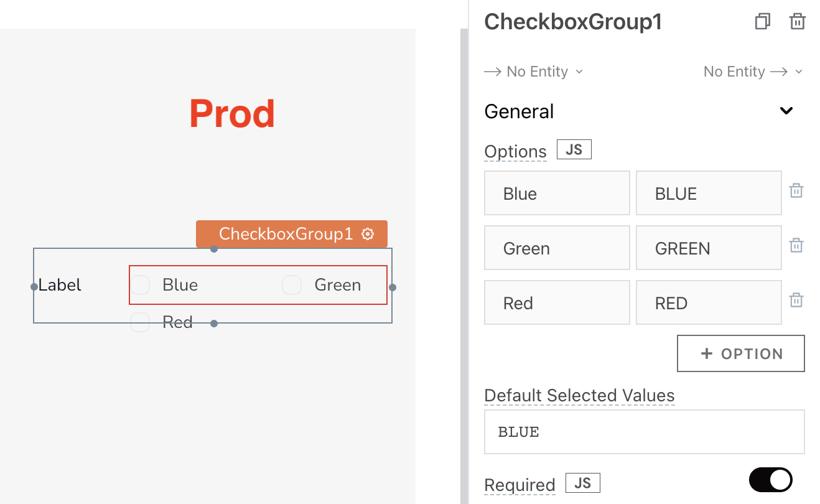Tick the Red checkbox
The image size is (820, 504).
140,322
